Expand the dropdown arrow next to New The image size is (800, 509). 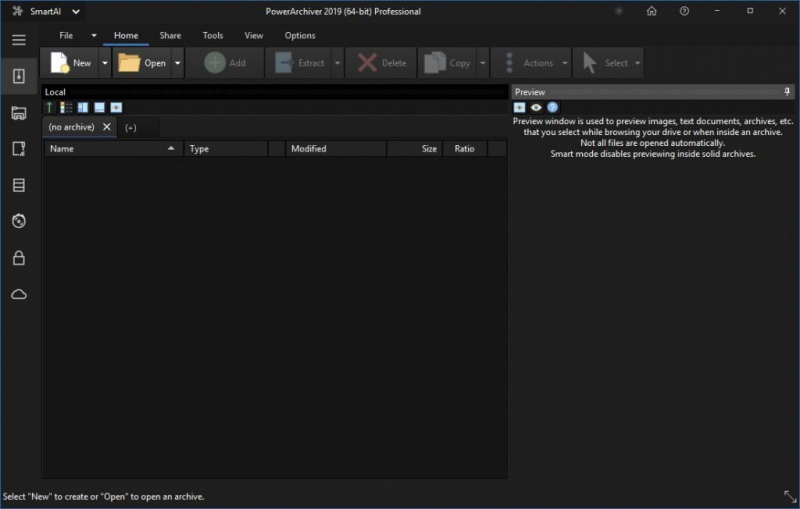(104, 63)
